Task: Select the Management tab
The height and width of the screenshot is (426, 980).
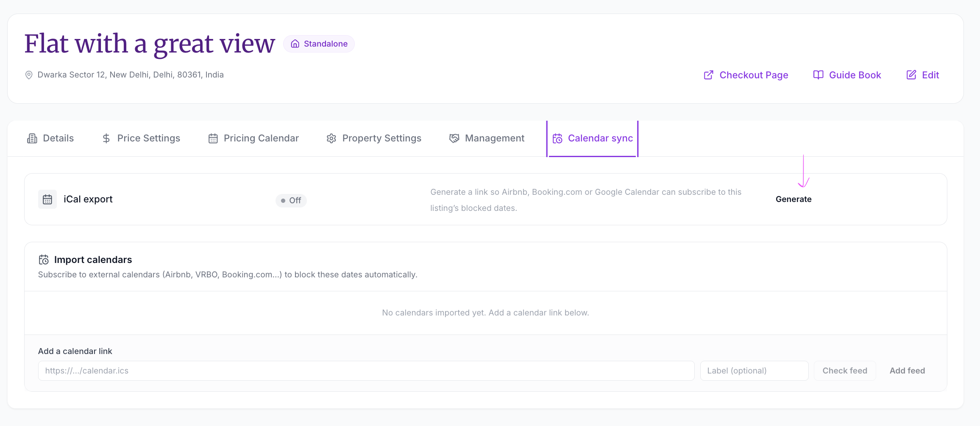Action: pyautogui.click(x=487, y=138)
